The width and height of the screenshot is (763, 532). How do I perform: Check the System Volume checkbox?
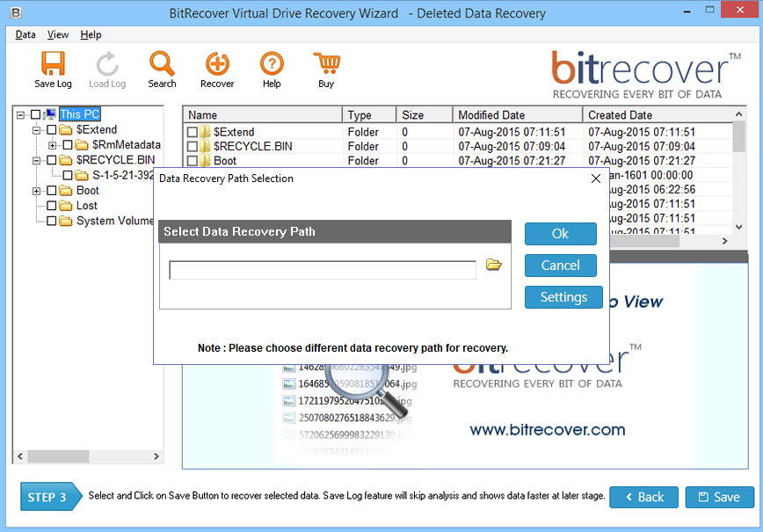coord(52,221)
